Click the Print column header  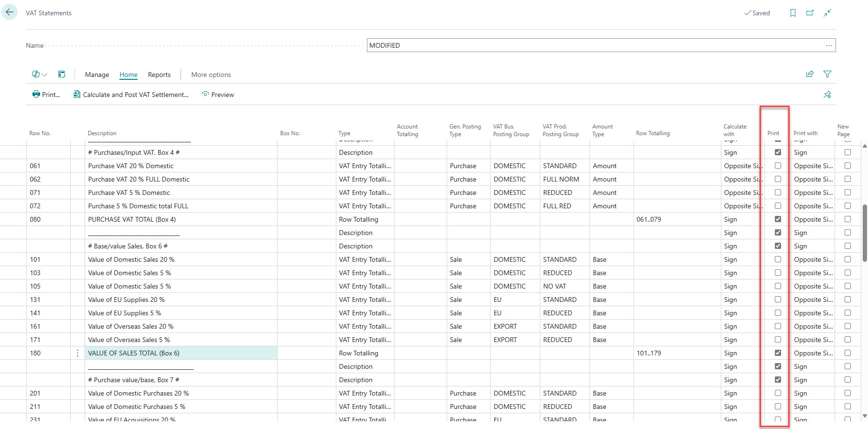[x=773, y=133]
